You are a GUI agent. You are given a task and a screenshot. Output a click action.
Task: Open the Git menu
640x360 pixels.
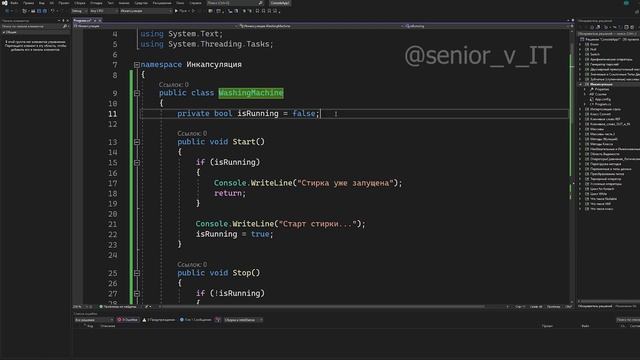[x=51, y=3]
